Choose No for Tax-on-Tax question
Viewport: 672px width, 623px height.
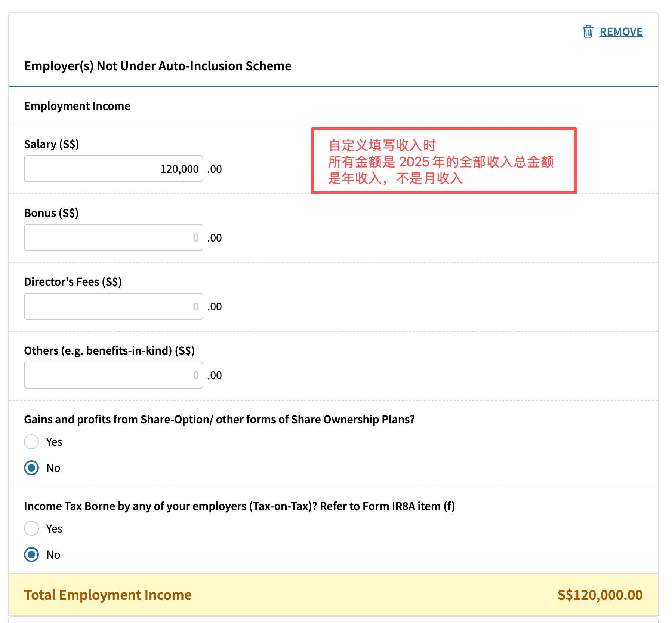[x=32, y=555]
